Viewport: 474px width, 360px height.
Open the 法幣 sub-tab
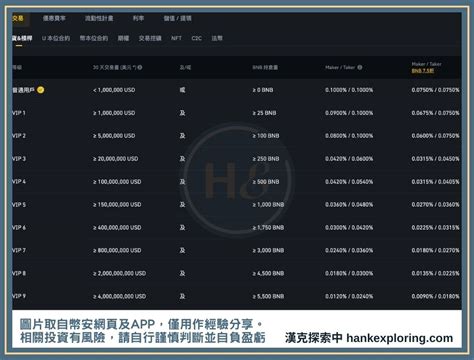pyautogui.click(x=217, y=38)
